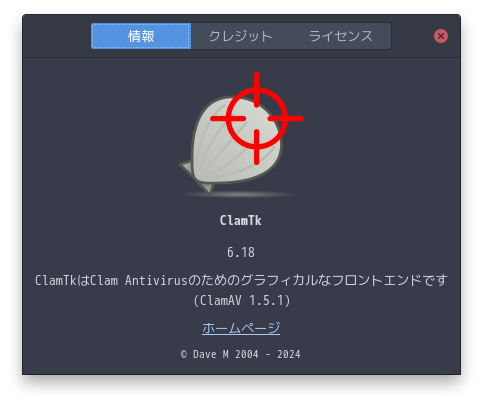Show the ライセンス tab

coord(341,36)
